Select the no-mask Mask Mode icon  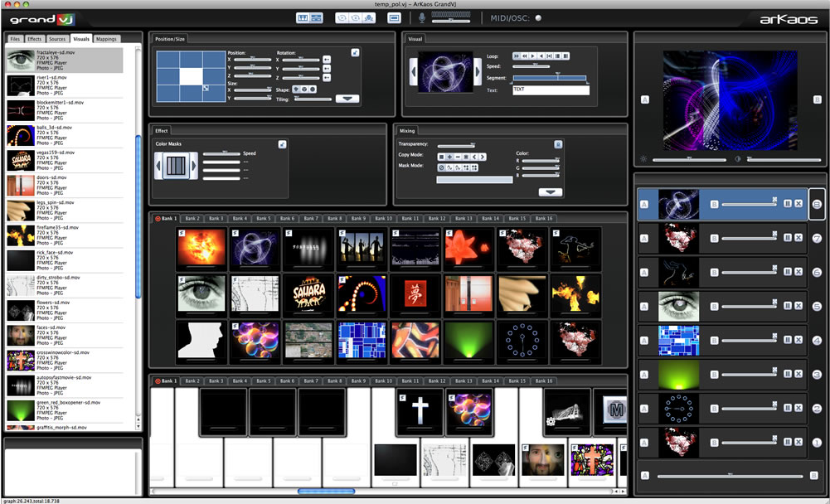(x=441, y=167)
